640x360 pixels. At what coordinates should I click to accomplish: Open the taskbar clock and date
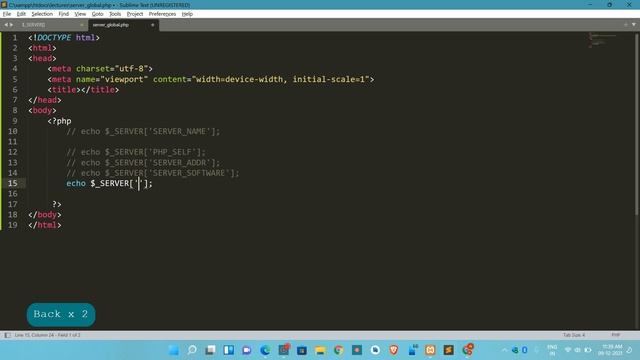[x=611, y=350]
